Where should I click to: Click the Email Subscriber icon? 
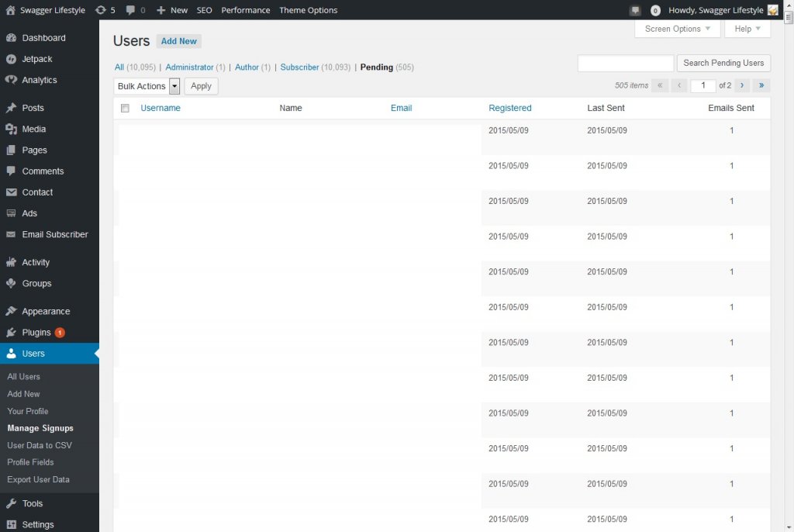coord(11,234)
